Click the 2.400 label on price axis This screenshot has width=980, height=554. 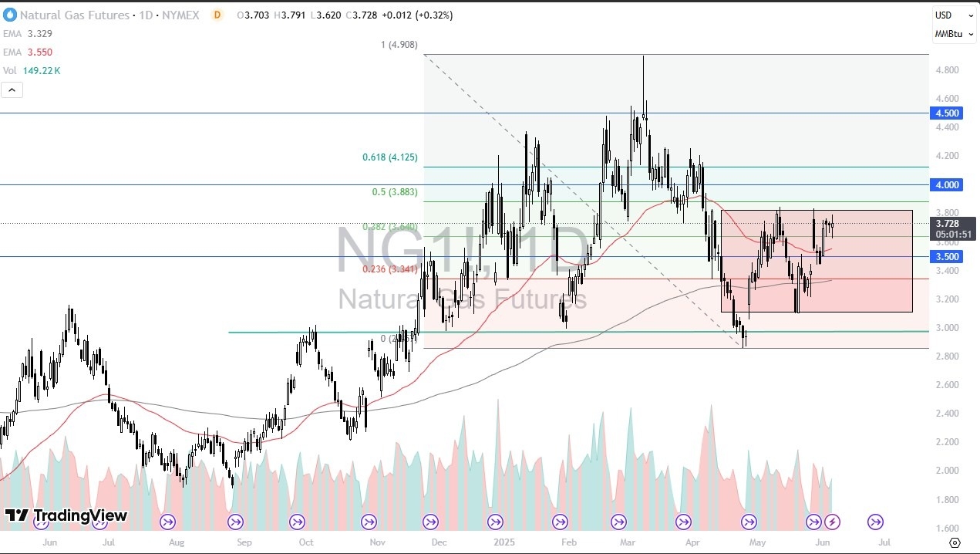click(x=947, y=414)
